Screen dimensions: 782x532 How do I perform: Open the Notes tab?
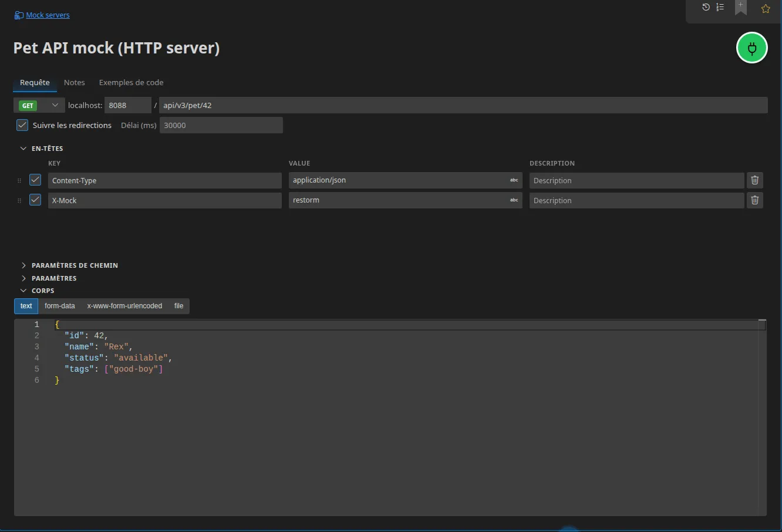[75, 83]
